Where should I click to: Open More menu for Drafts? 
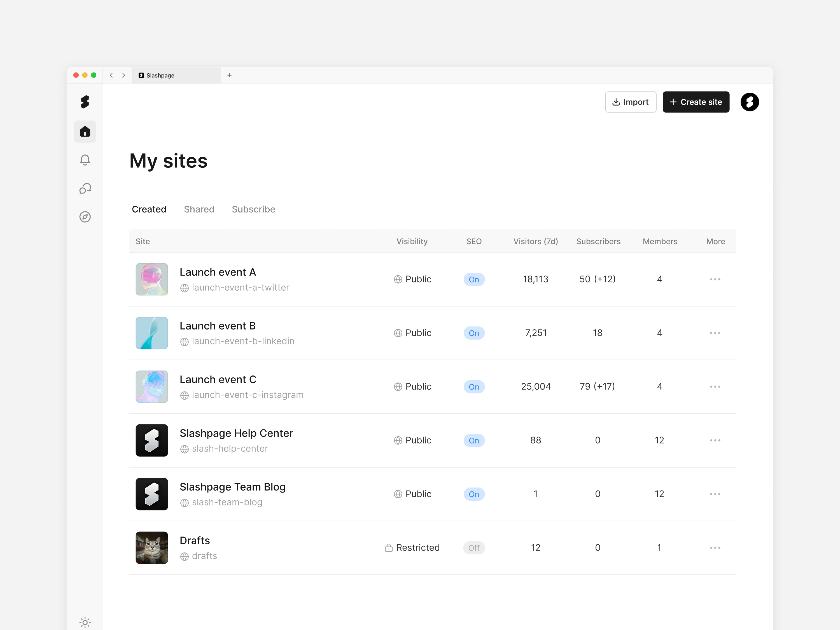[715, 548]
